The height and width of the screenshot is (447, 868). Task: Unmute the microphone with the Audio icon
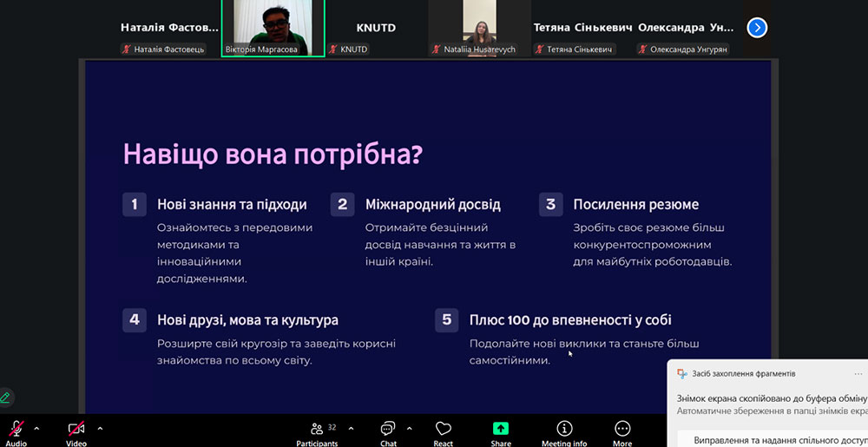click(16, 429)
